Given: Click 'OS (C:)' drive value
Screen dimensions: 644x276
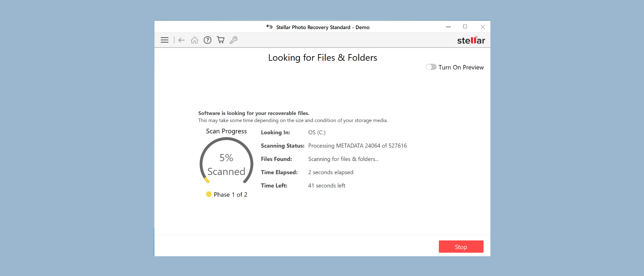Looking at the screenshot, I should click(317, 132).
